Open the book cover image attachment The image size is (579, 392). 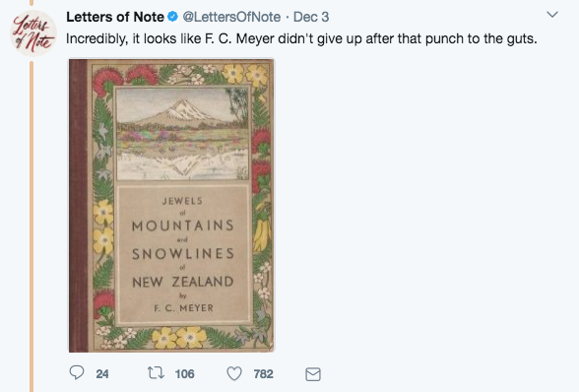point(171,206)
